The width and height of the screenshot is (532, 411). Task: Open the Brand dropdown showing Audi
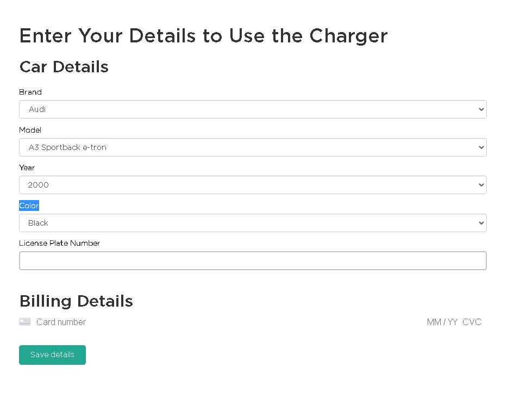coord(253,109)
